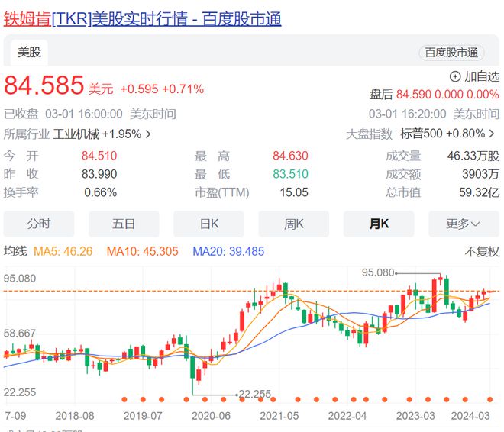Viewport: 504px width, 432px height.
Task: Click the market cap value 59.32亿
Action: tap(480, 192)
